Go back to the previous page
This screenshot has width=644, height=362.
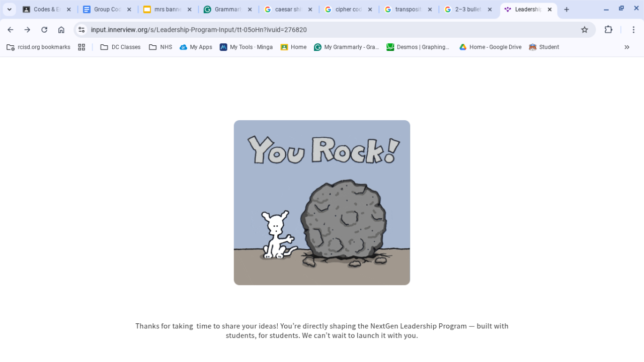[11, 30]
